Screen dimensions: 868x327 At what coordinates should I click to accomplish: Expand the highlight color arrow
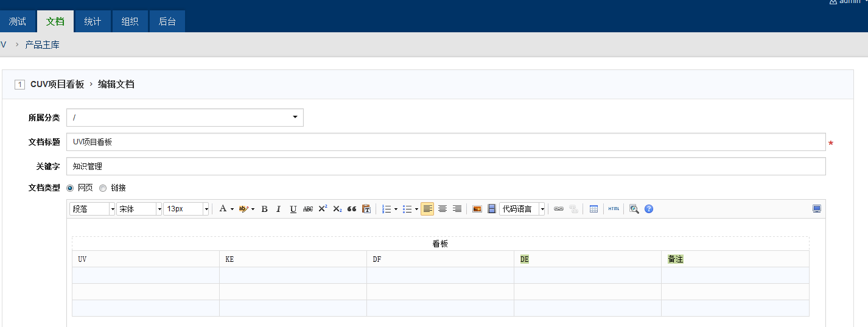coord(253,209)
